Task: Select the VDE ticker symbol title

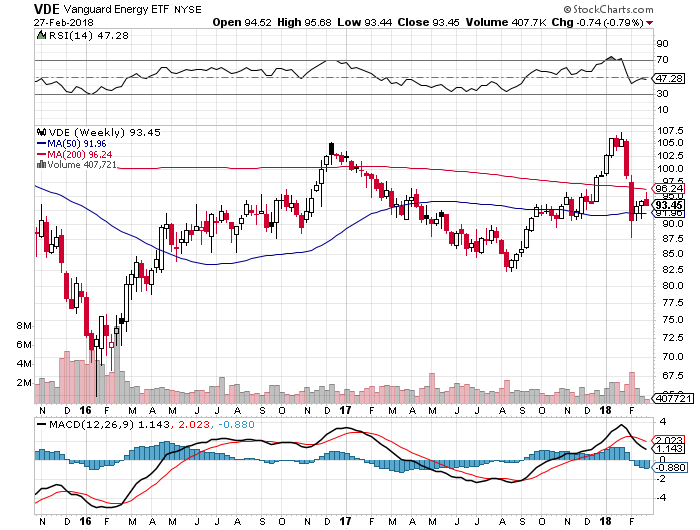Action: (46, 9)
